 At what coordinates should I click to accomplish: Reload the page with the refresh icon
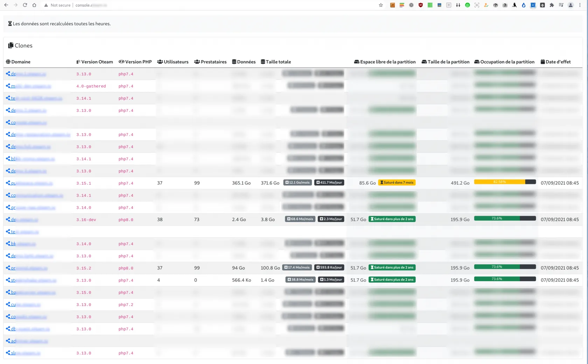click(25, 5)
